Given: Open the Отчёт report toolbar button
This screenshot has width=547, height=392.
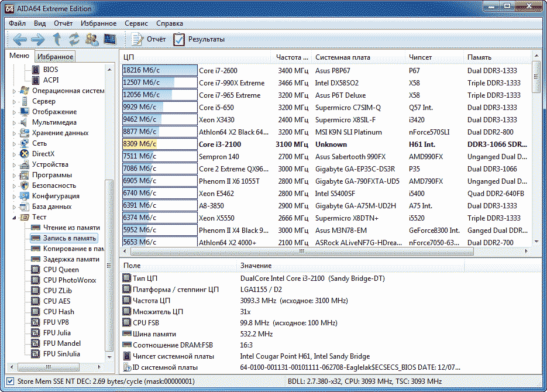Looking at the screenshot, I should 149,39.
